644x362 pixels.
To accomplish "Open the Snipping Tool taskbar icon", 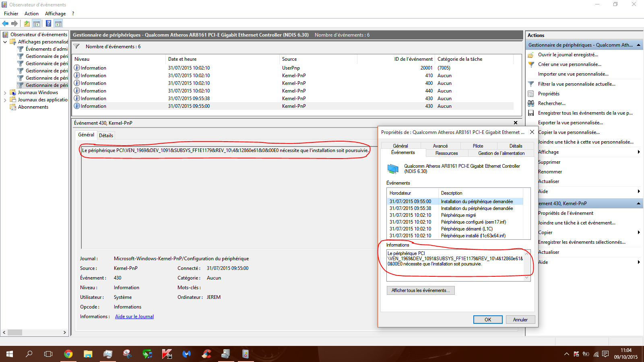I will pyautogui.click(x=127, y=354).
